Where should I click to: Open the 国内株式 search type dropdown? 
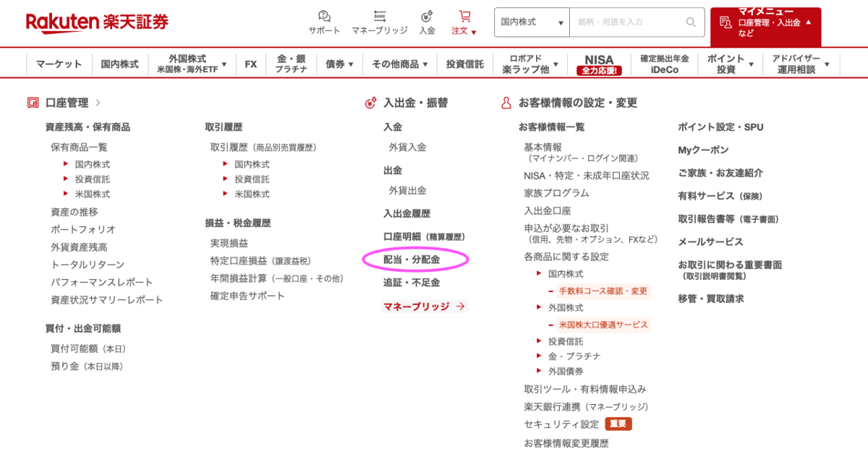coord(532,22)
